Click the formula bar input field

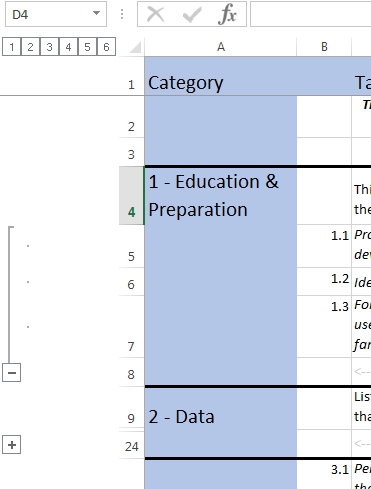pyautogui.click(x=311, y=14)
